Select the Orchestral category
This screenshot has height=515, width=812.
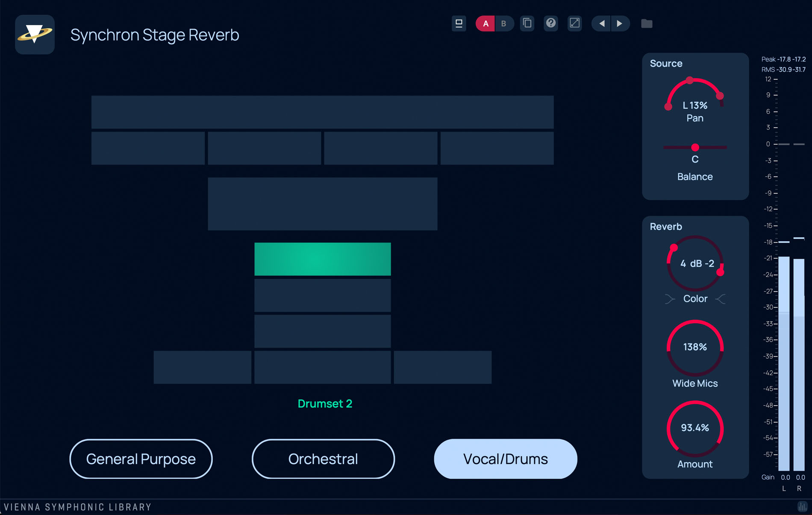[x=323, y=459]
